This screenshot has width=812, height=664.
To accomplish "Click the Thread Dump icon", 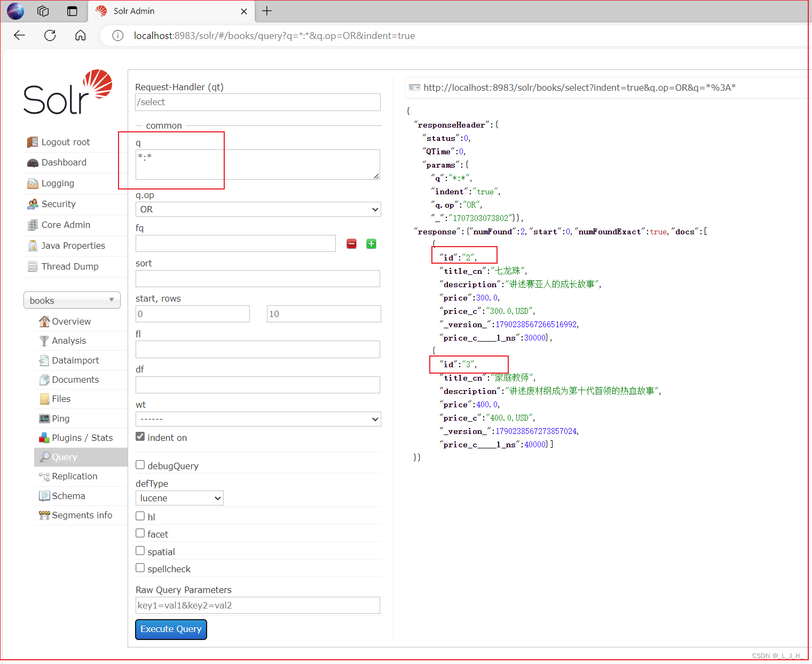I will pyautogui.click(x=33, y=267).
